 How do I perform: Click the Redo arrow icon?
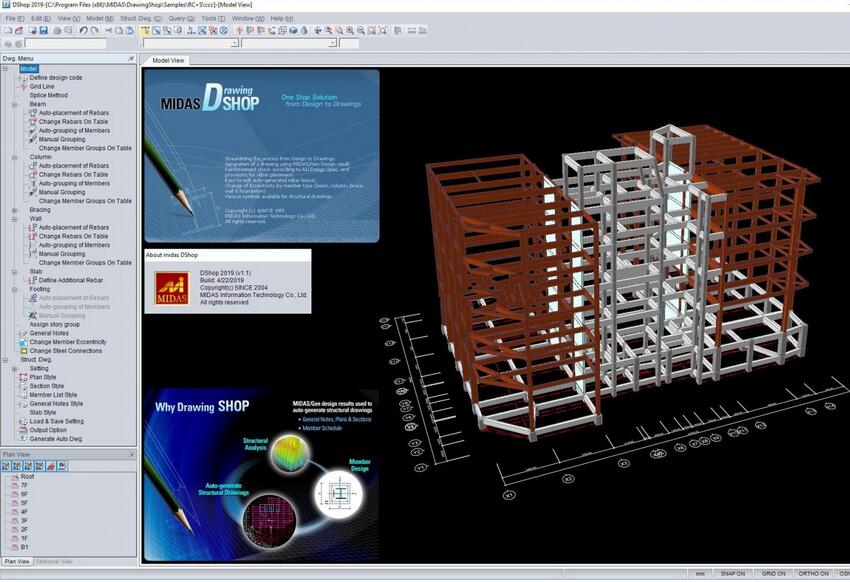tap(94, 31)
